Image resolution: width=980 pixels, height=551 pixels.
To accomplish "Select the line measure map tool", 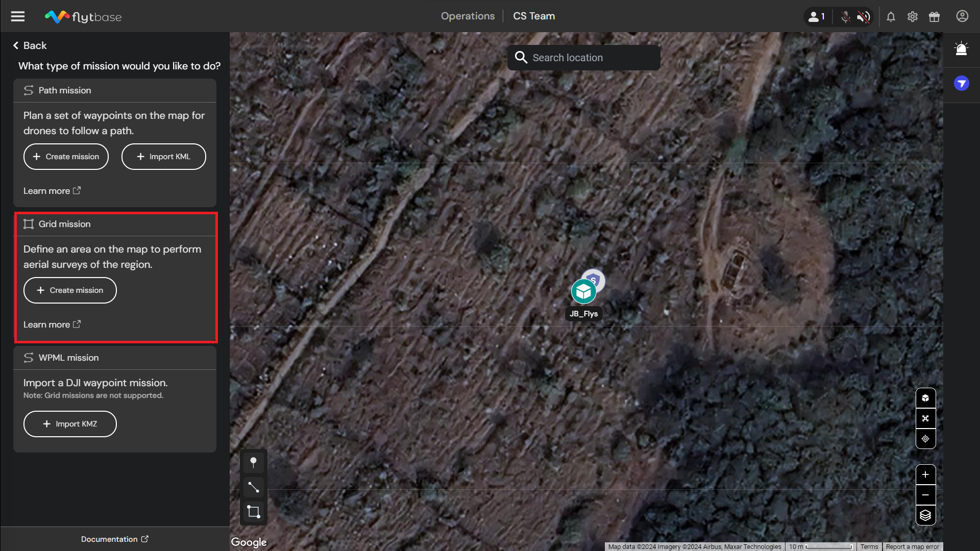I will 253,487.
